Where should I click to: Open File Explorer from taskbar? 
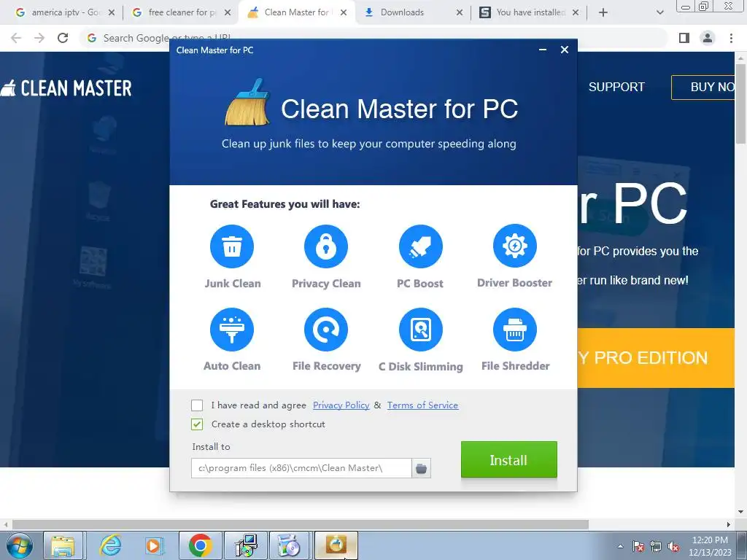tap(63, 545)
